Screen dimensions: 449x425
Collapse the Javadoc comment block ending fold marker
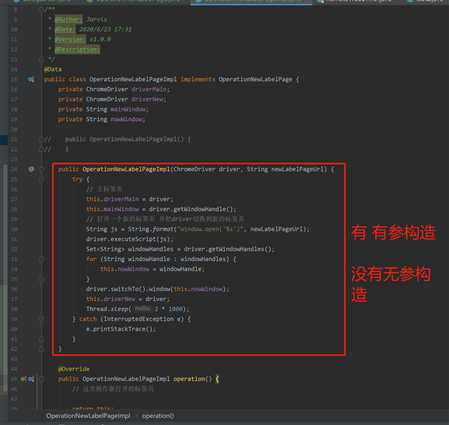coord(41,59)
